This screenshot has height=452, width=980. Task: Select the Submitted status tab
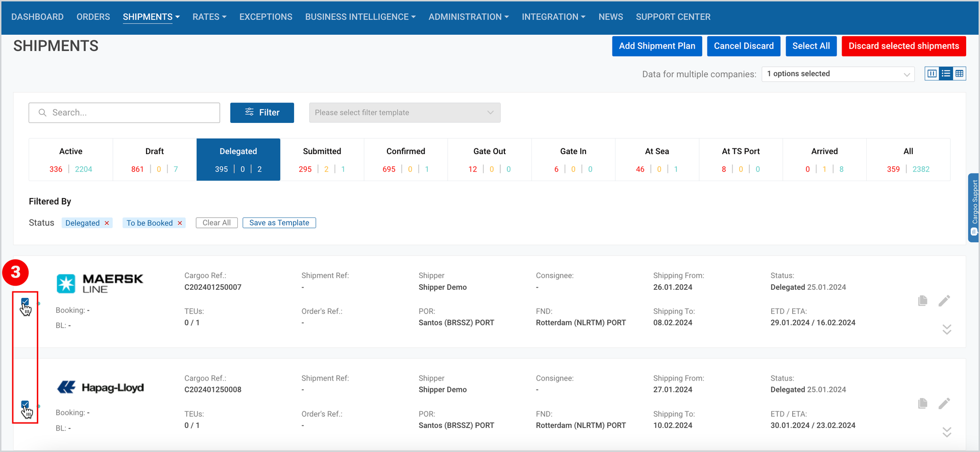[x=322, y=160]
